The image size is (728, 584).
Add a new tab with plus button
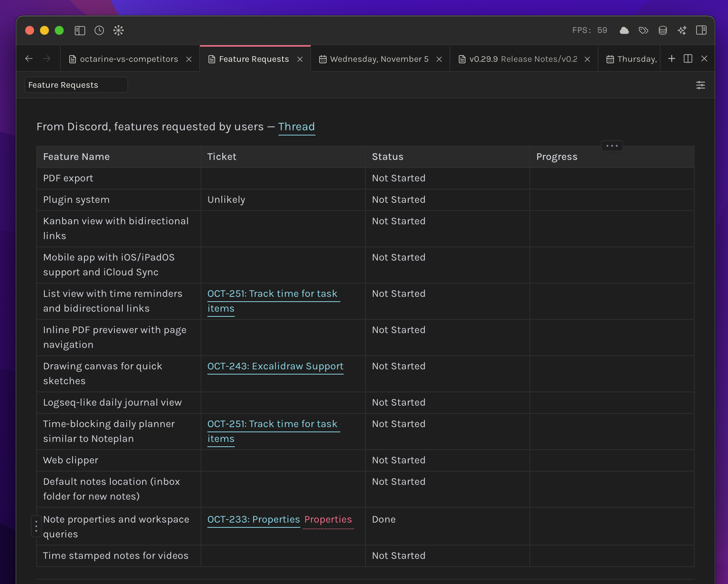[672, 59]
